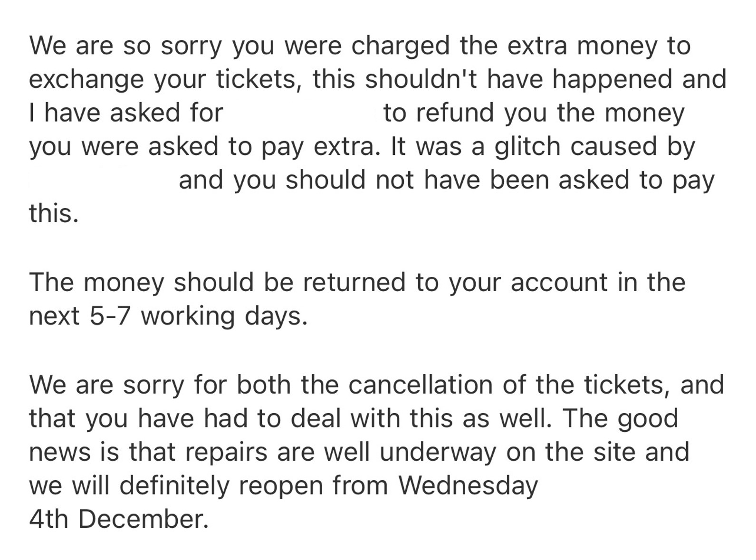Click the lone 'this.' ending the first paragraph

54,214
